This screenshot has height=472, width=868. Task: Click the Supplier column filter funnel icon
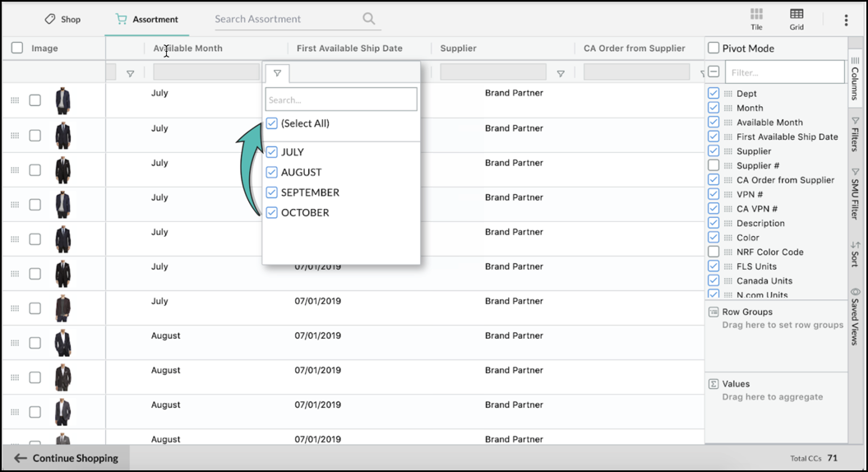tap(561, 74)
